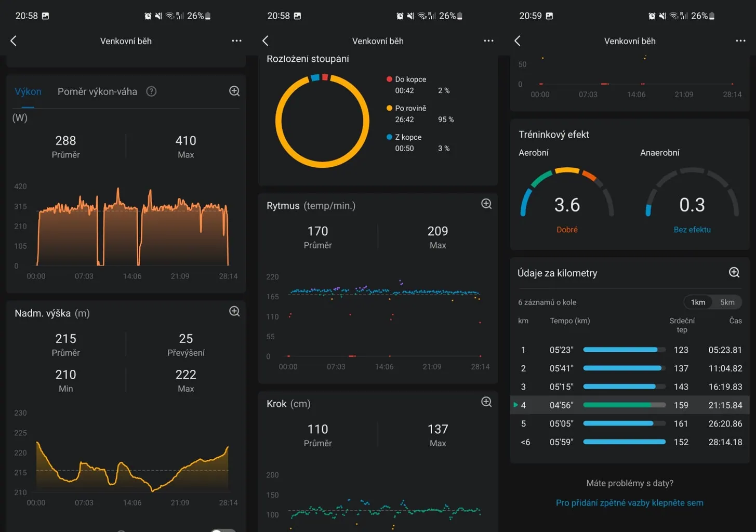This screenshot has width=756, height=532.
Task: Zoom into the Výkon power chart
Action: 234,91
